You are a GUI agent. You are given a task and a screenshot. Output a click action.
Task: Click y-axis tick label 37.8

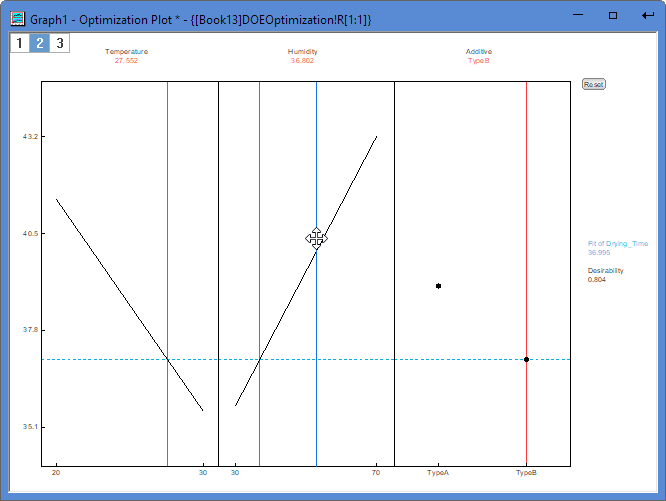point(30,329)
